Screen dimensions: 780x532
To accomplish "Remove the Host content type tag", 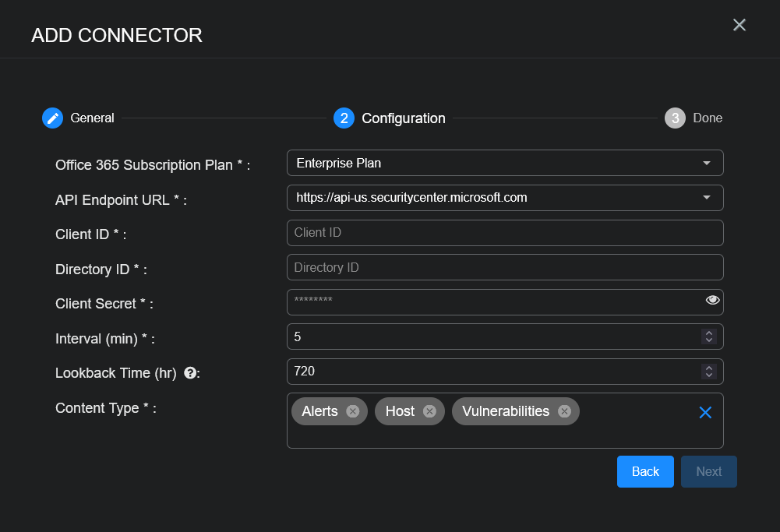I will (429, 411).
